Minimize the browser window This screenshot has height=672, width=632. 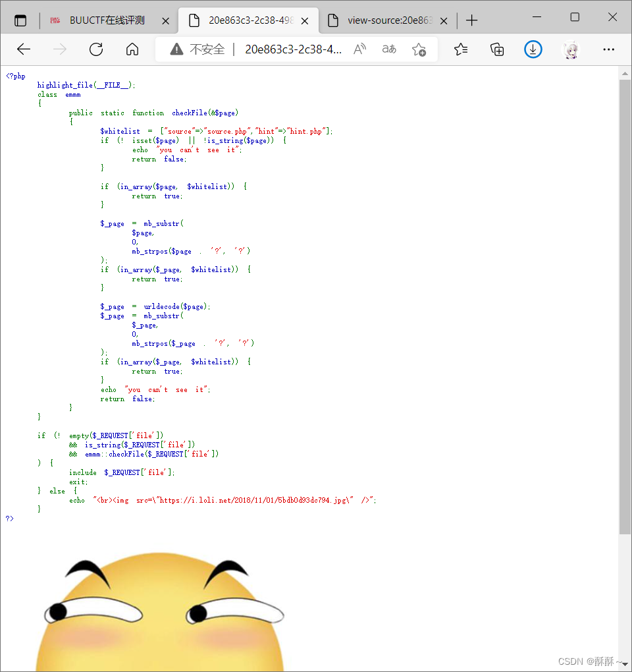pyautogui.click(x=537, y=16)
